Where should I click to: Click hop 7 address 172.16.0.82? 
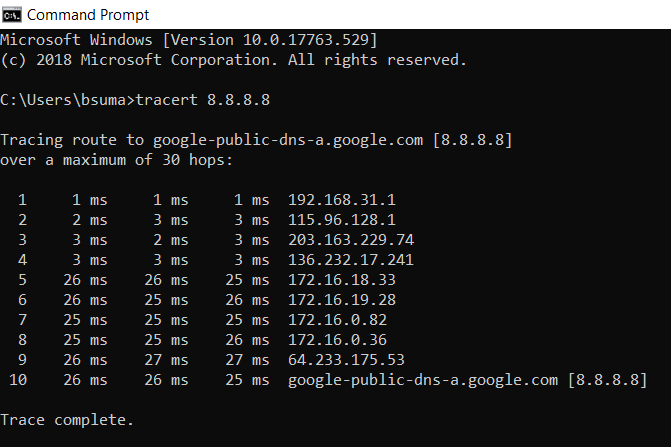tap(339, 320)
